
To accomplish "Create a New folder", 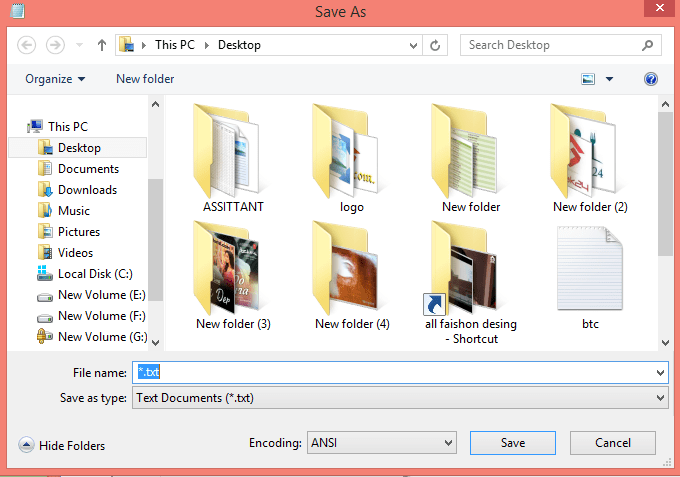I will click(145, 79).
